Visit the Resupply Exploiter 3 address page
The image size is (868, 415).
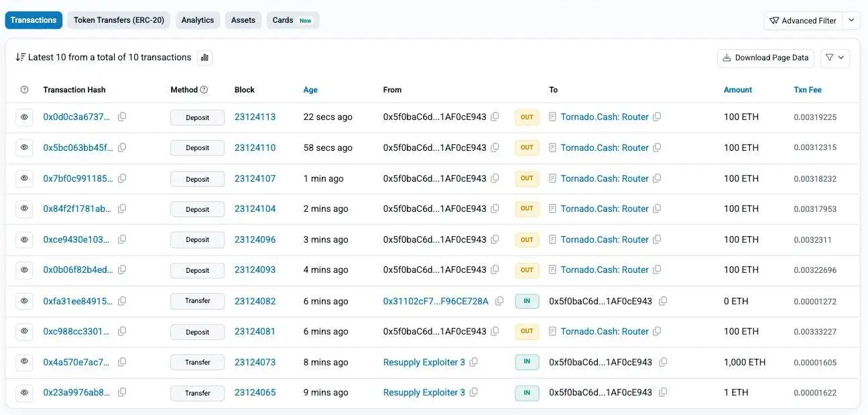pyautogui.click(x=424, y=362)
